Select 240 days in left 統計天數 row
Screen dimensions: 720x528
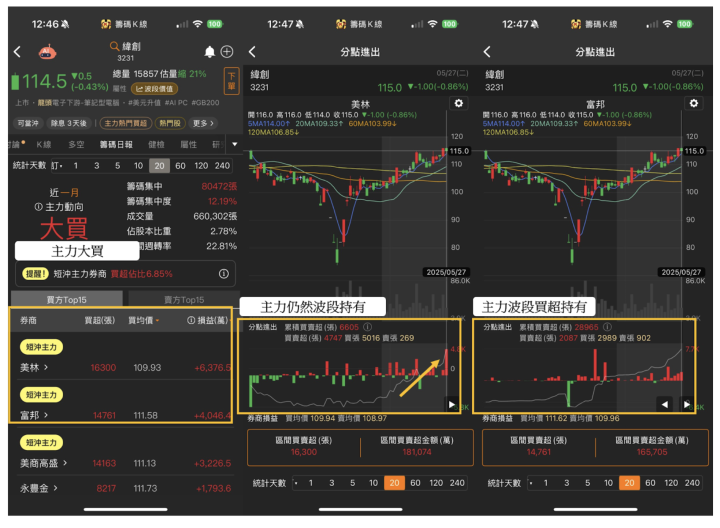222,165
